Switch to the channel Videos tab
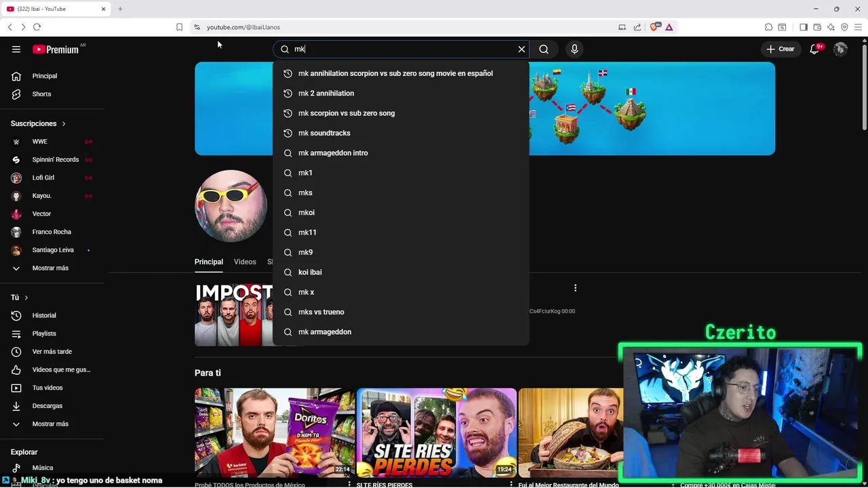The height and width of the screenshot is (488, 868). (245, 262)
